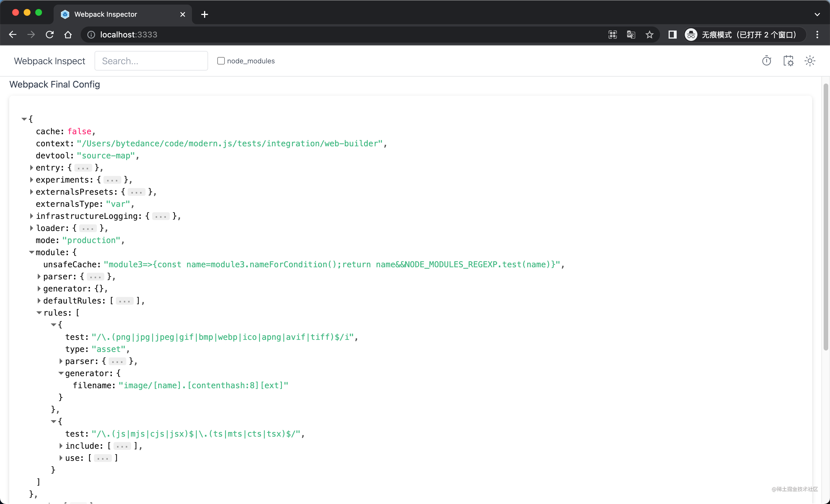Image resolution: width=830 pixels, height=504 pixels.
Task: Click the type "asset" value
Action: point(108,349)
